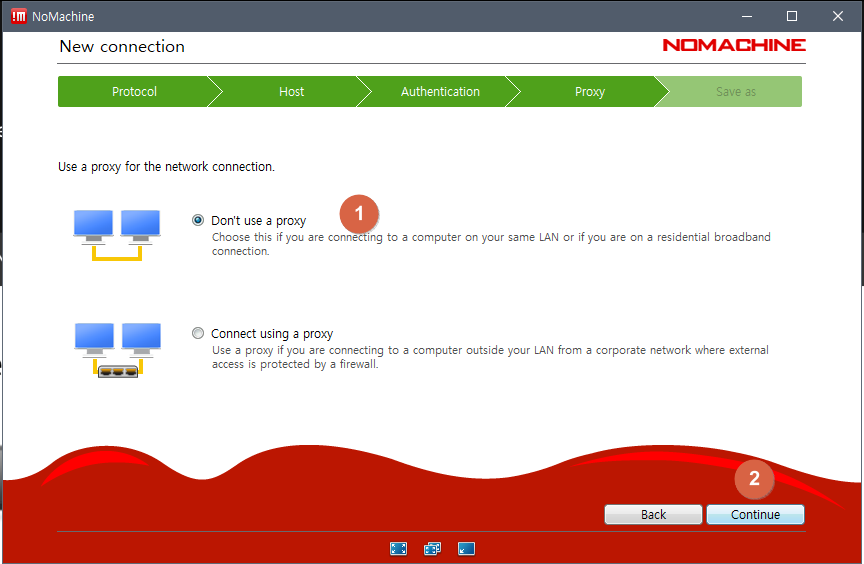
Task: Click the proxy-connected computers illustration
Action: [x=117, y=350]
